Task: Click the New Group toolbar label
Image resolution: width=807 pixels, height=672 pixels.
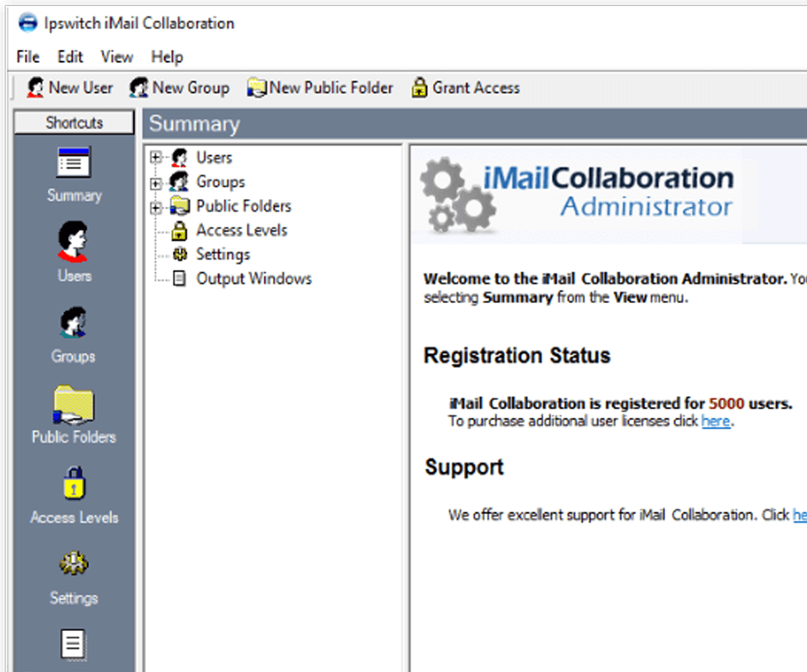Action: click(x=191, y=88)
